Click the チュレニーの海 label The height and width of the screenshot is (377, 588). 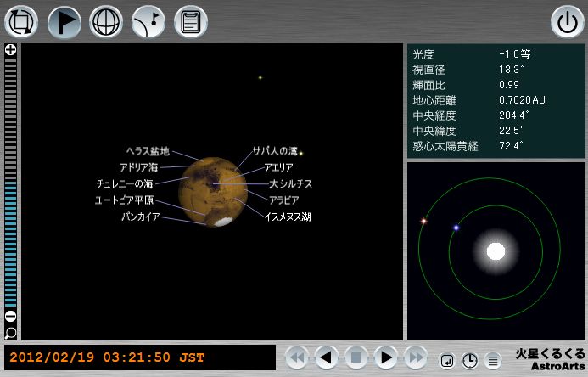click(125, 183)
